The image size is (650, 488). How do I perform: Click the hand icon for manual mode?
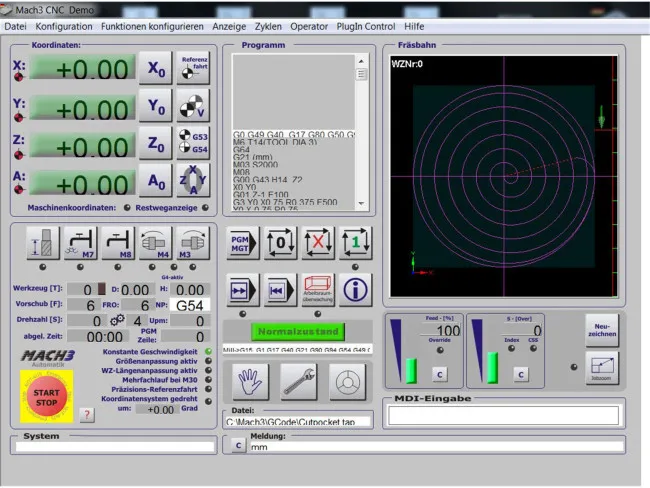pos(248,381)
